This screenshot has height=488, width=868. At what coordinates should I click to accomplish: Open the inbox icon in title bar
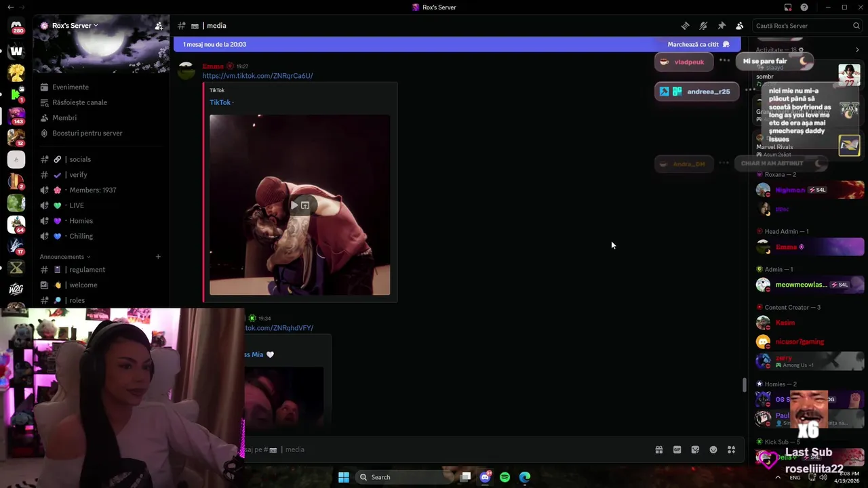coord(788,7)
